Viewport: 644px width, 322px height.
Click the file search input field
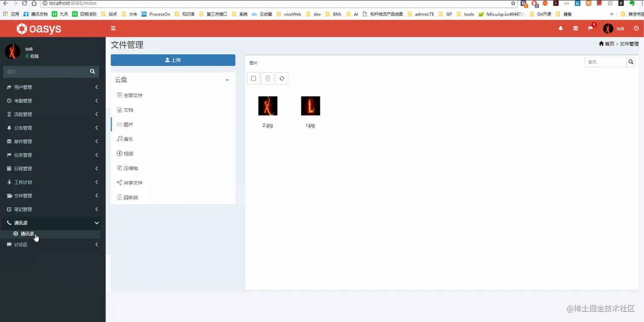(605, 62)
